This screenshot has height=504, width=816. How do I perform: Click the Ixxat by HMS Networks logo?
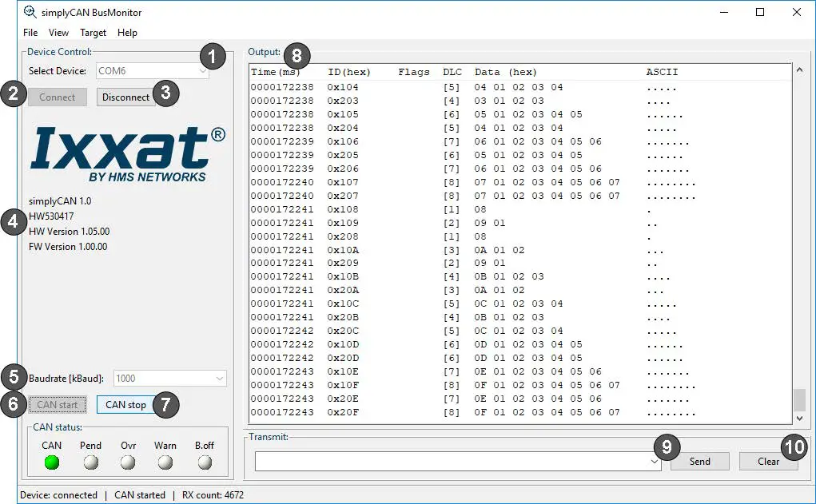coord(128,154)
